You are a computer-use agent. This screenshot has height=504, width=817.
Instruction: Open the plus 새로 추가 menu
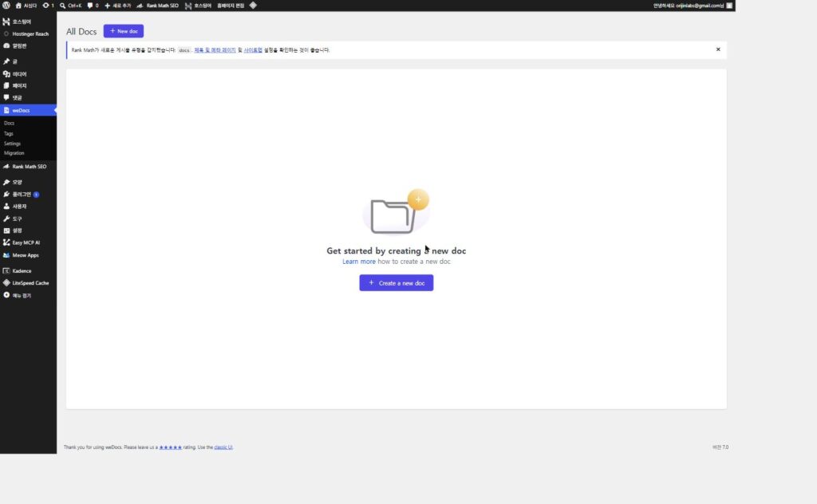click(118, 6)
